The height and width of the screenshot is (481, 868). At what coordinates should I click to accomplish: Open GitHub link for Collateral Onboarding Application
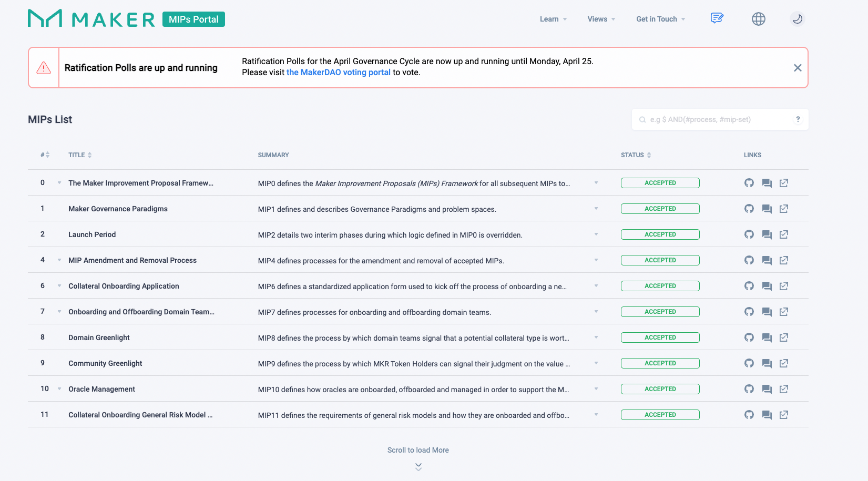coord(749,286)
